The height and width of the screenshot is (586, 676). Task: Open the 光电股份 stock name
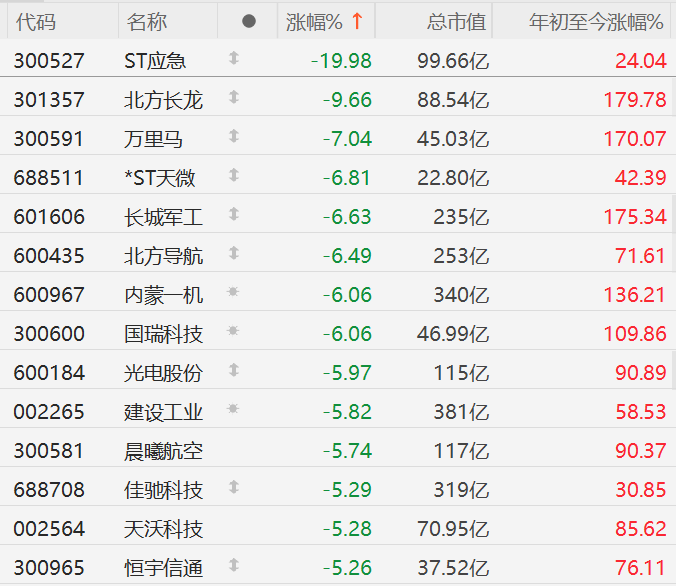[163, 373]
